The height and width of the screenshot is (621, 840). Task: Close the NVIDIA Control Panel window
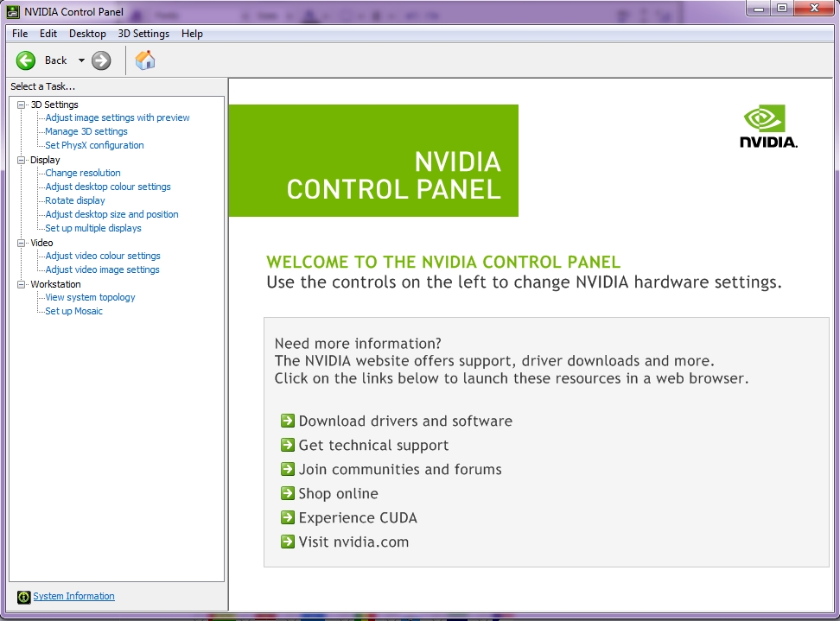pyautogui.click(x=814, y=9)
